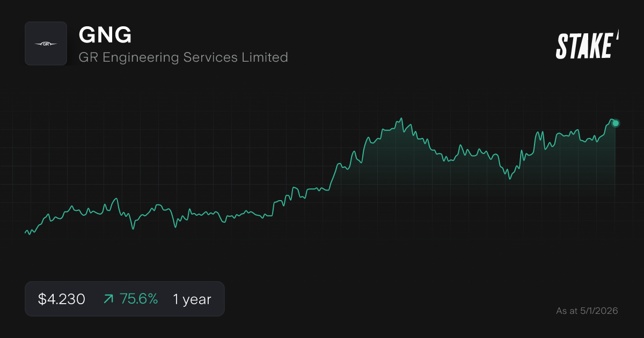The image size is (644, 338).
Task: Open the As at 5/1/2026 date selector
Action: point(587,311)
